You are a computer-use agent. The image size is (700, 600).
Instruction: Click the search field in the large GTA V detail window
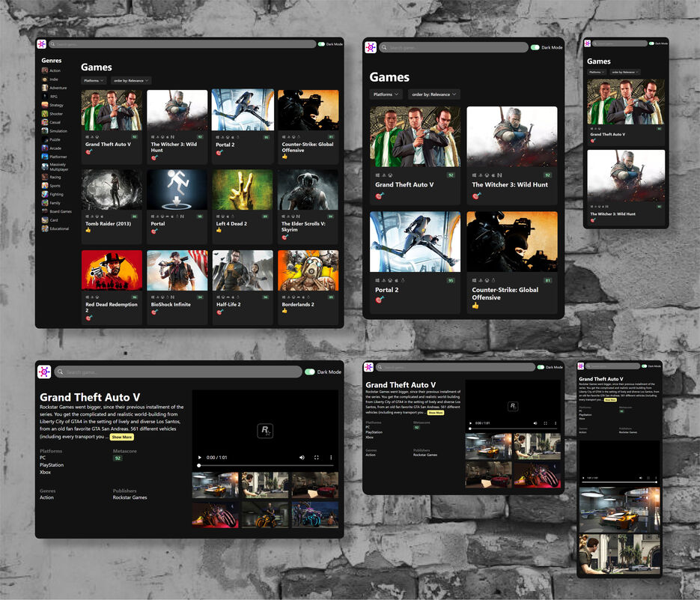tap(178, 372)
